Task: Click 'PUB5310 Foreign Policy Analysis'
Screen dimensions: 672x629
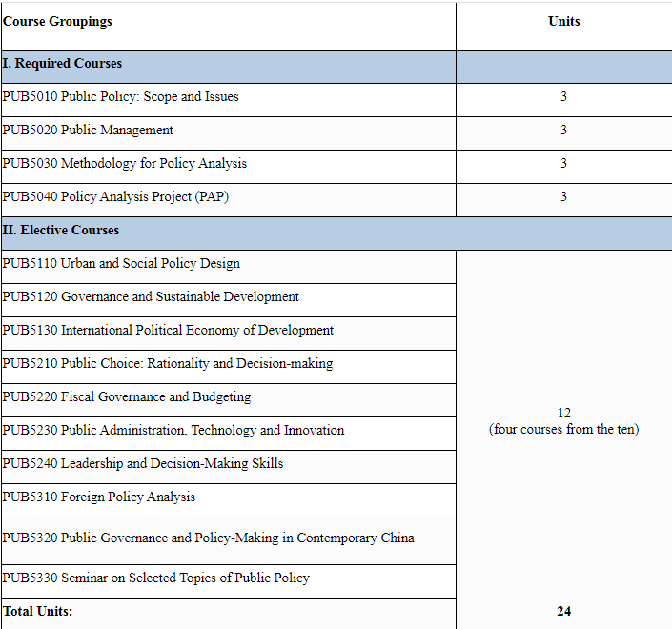Action: click(98, 497)
